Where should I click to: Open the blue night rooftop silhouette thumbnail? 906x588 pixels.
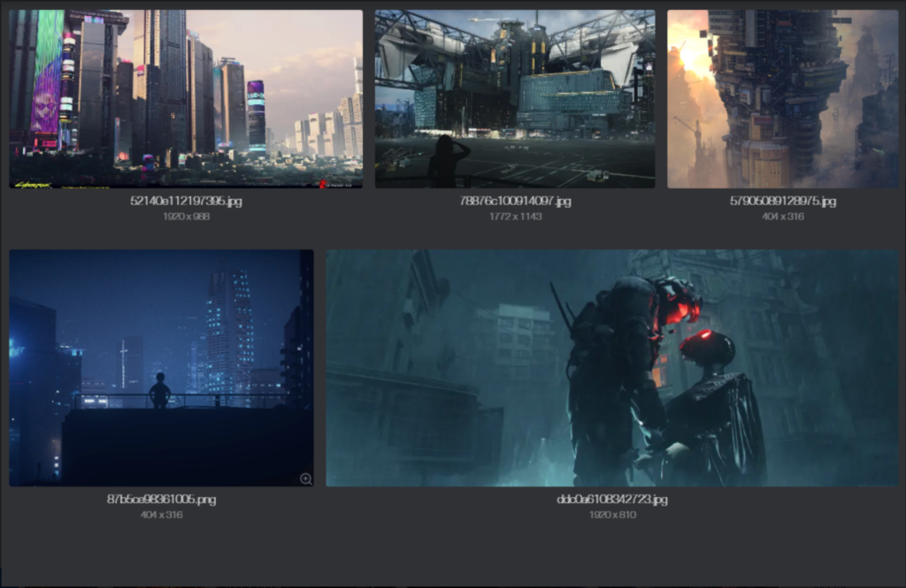click(161, 368)
